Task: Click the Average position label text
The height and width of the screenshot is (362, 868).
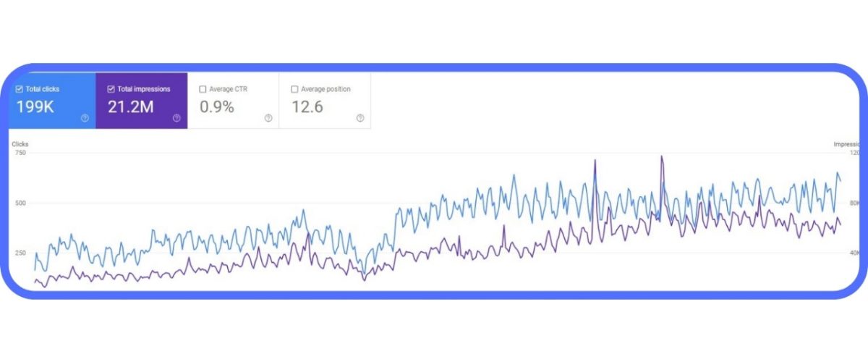Action: pyautogui.click(x=325, y=89)
